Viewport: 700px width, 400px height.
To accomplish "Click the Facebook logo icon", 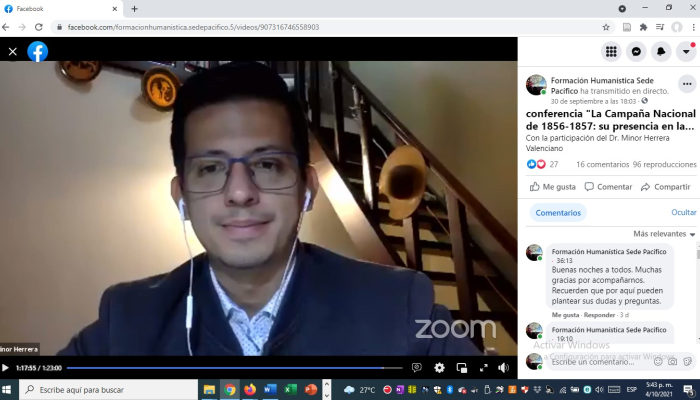I will tap(38, 51).
